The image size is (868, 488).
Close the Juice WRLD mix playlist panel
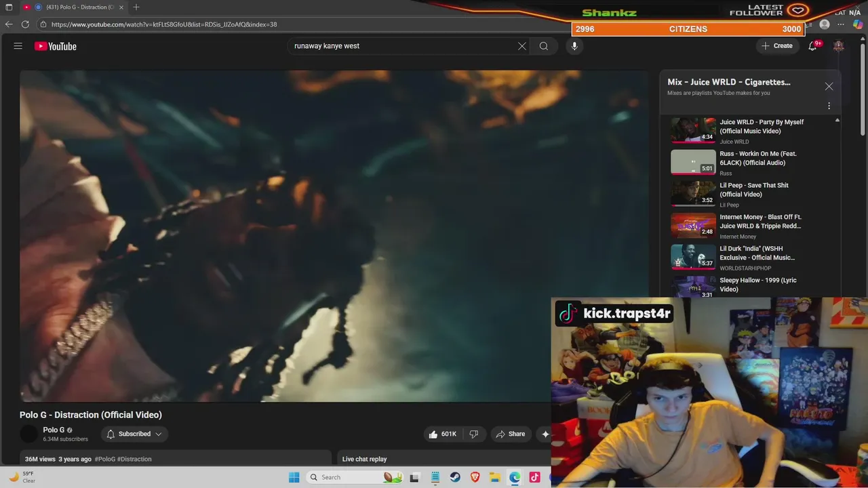coord(829,87)
